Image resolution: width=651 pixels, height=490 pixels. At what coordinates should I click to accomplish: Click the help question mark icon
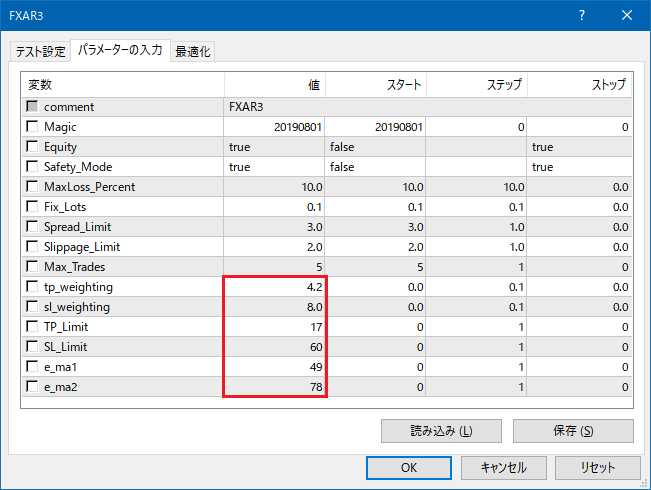click(x=582, y=15)
